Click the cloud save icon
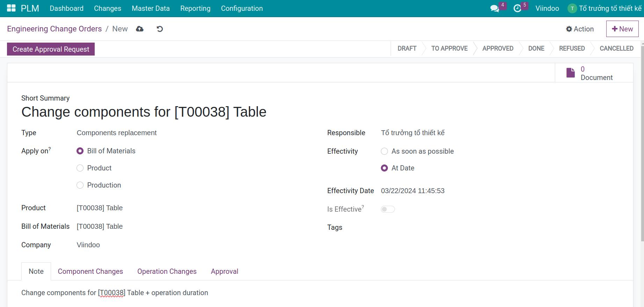644x307 pixels. (x=140, y=29)
